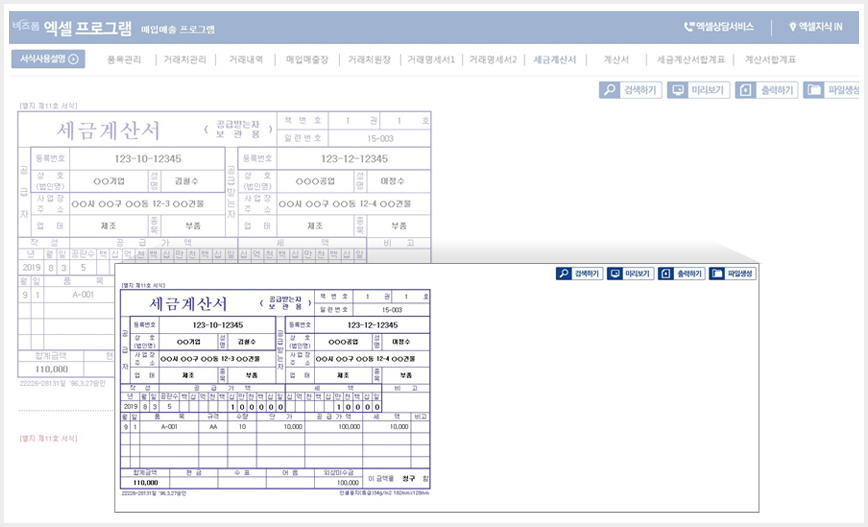Viewport: 868px width, 527px height.
Task: Select the 거래명세서1 tab
Action: (x=431, y=59)
